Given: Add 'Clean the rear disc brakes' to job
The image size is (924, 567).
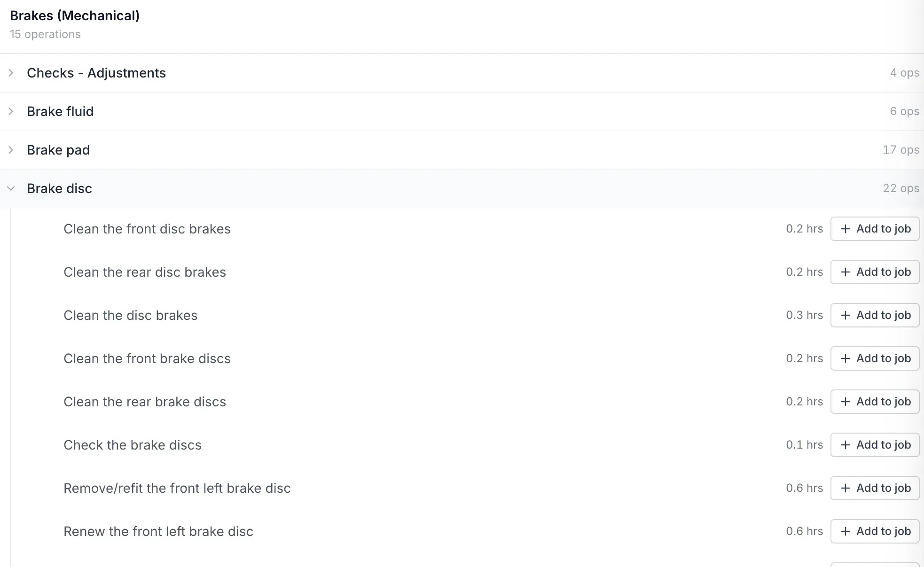Looking at the screenshot, I should click(x=875, y=272).
